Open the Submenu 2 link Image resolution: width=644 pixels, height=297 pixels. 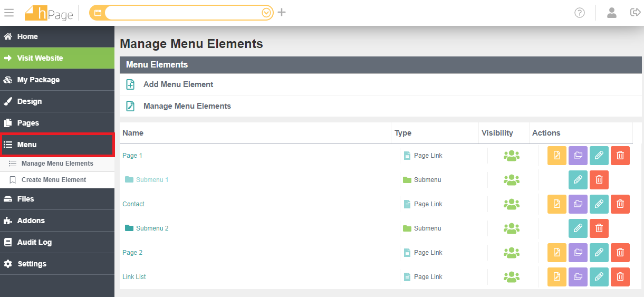pyautogui.click(x=152, y=228)
